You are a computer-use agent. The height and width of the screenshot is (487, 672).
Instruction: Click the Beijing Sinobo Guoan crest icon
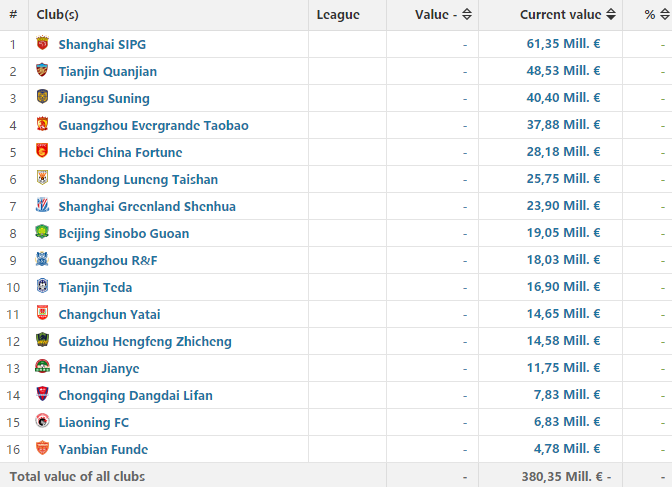pyautogui.click(x=41, y=233)
